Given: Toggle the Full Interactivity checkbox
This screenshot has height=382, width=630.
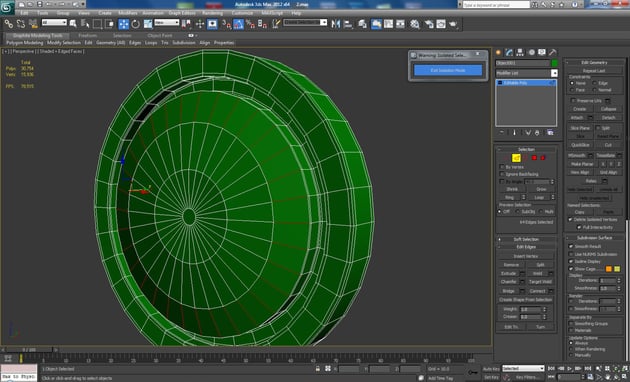Looking at the screenshot, I should coord(579,227).
